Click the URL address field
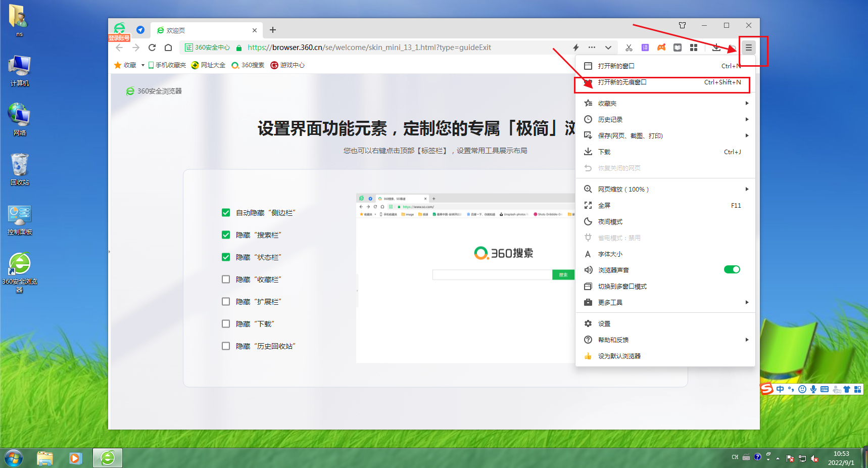Viewport: 868px width, 468px height. click(x=369, y=48)
